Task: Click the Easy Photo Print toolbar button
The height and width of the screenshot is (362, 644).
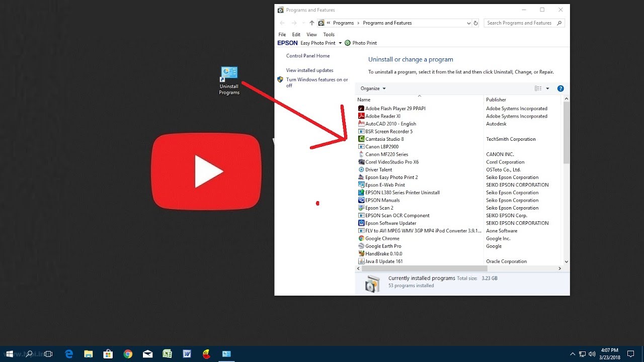Action: (318, 43)
